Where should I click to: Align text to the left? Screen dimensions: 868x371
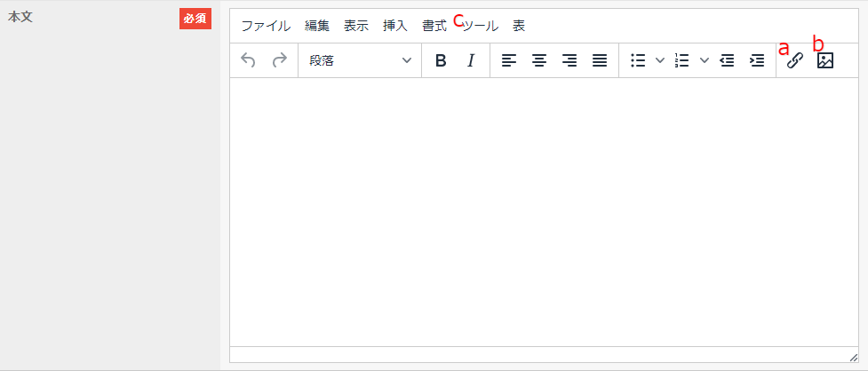click(508, 60)
